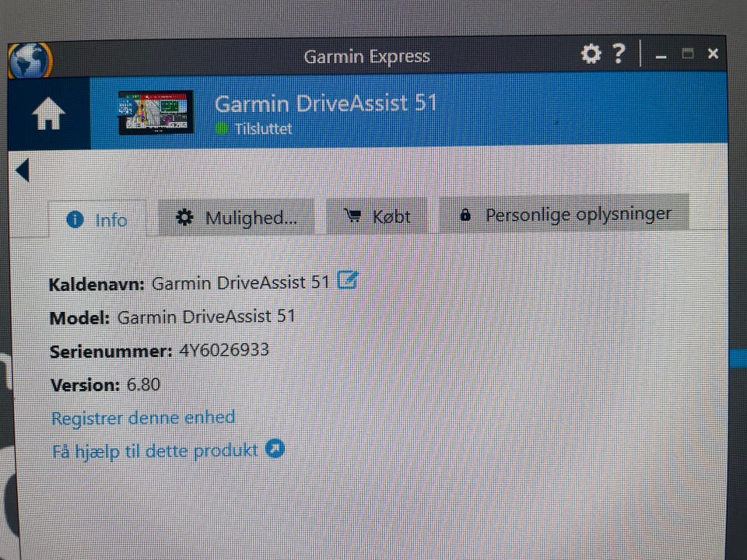Click the Garmin DriveAssist 51 header title
Image resolution: width=747 pixels, height=560 pixels.
pos(325,103)
